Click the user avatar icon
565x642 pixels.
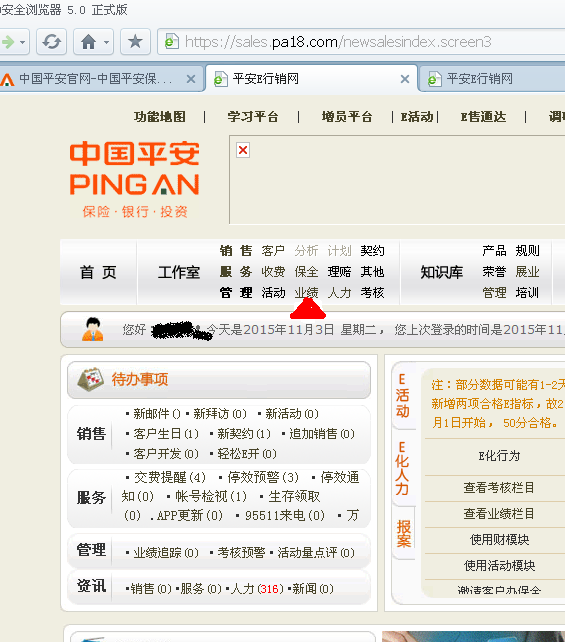pos(93,329)
